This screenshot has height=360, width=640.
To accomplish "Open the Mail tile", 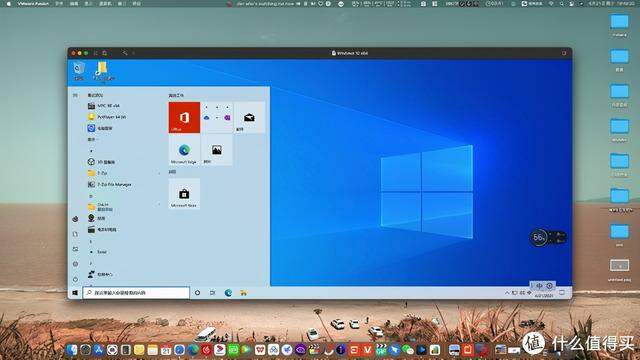I will tap(249, 118).
